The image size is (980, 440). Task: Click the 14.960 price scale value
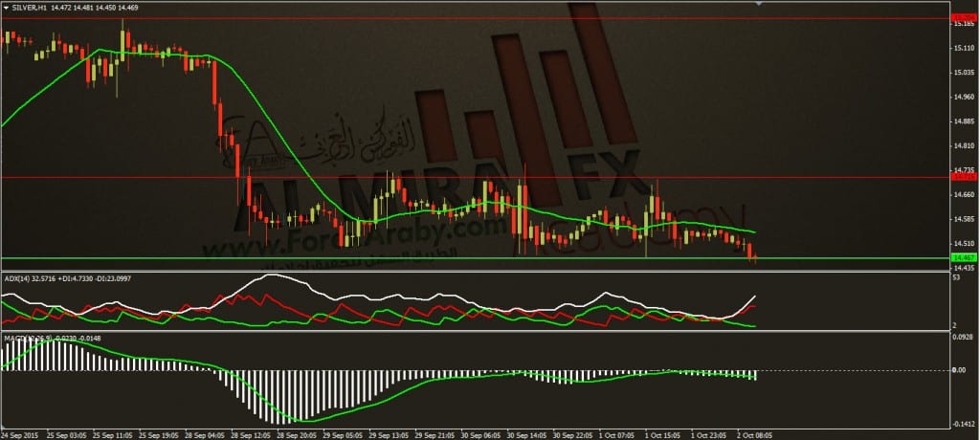[965, 97]
